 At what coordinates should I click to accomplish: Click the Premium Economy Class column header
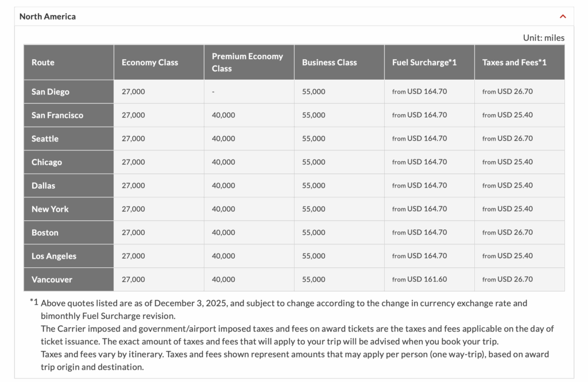pyautogui.click(x=247, y=63)
